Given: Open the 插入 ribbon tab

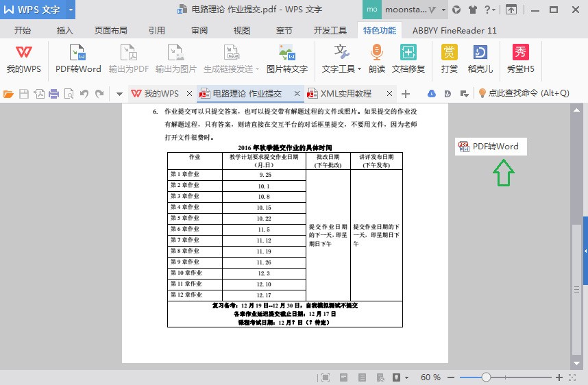Looking at the screenshot, I should click(65, 30).
